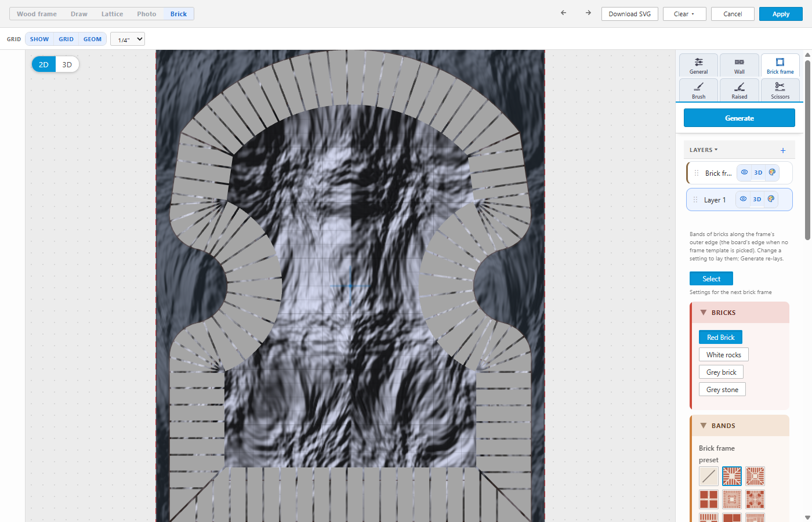Viewport: 812px width, 522px height.
Task: Choose the Grey stone brick type
Action: click(x=722, y=389)
